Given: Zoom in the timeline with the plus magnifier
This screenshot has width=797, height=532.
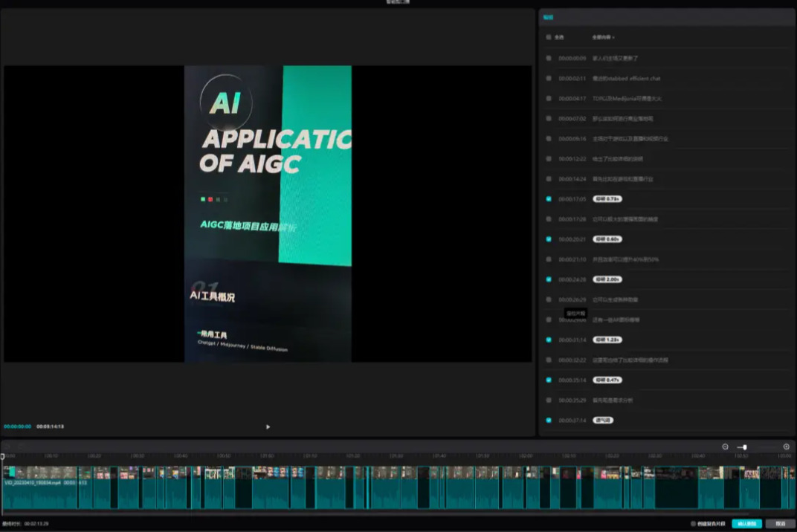Looking at the screenshot, I should click(x=787, y=447).
